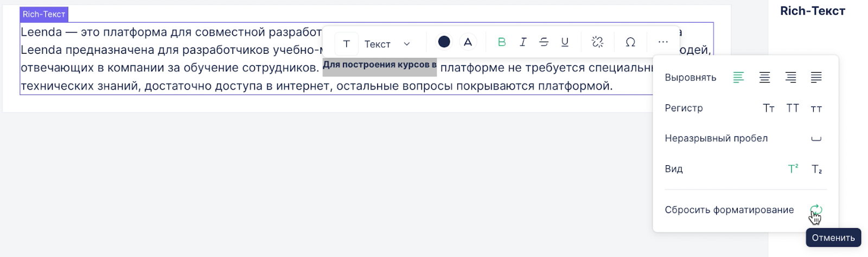Align text to the right
The height and width of the screenshot is (257, 868).
(x=790, y=78)
